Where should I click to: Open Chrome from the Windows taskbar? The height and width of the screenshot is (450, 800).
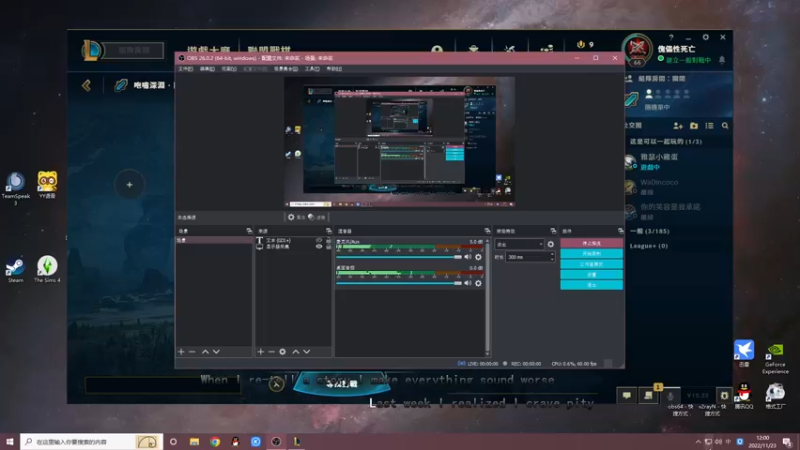pyautogui.click(x=215, y=442)
